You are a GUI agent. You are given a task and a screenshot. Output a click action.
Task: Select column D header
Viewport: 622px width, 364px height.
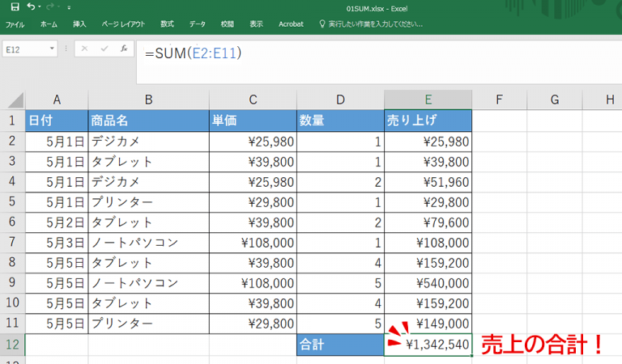click(x=340, y=99)
